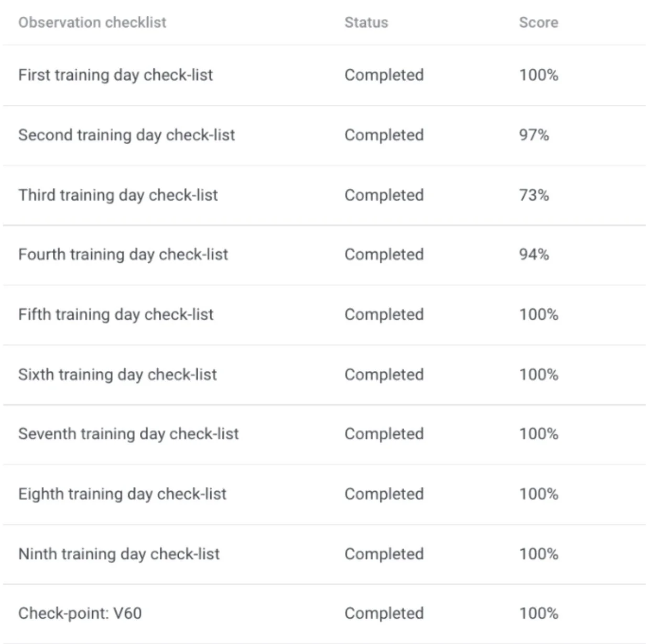Click Fifth training day check-list
Screen dimensions: 653x644
(116, 315)
